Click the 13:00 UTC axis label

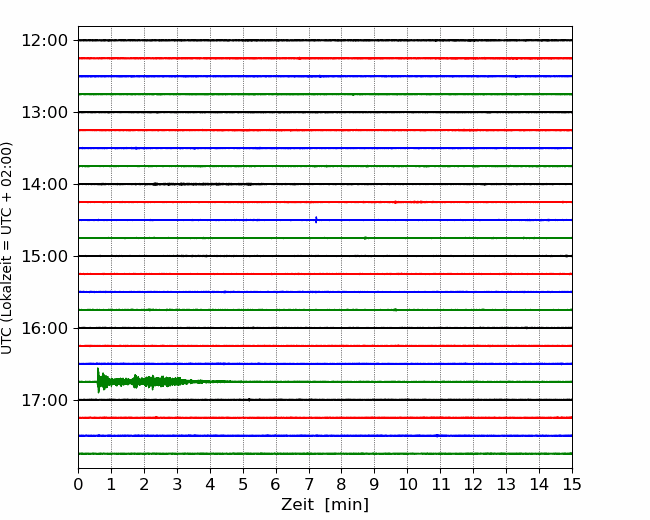click(44, 112)
